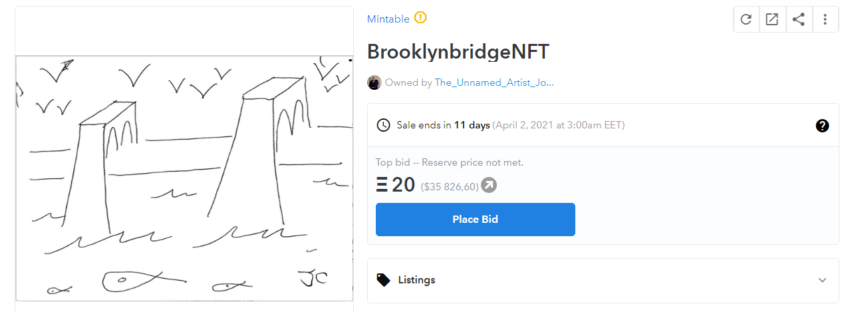Open The_Unnamed_Artist_Jo... owner profile link
Viewport: 868px width, 312px height.
pyautogui.click(x=494, y=82)
